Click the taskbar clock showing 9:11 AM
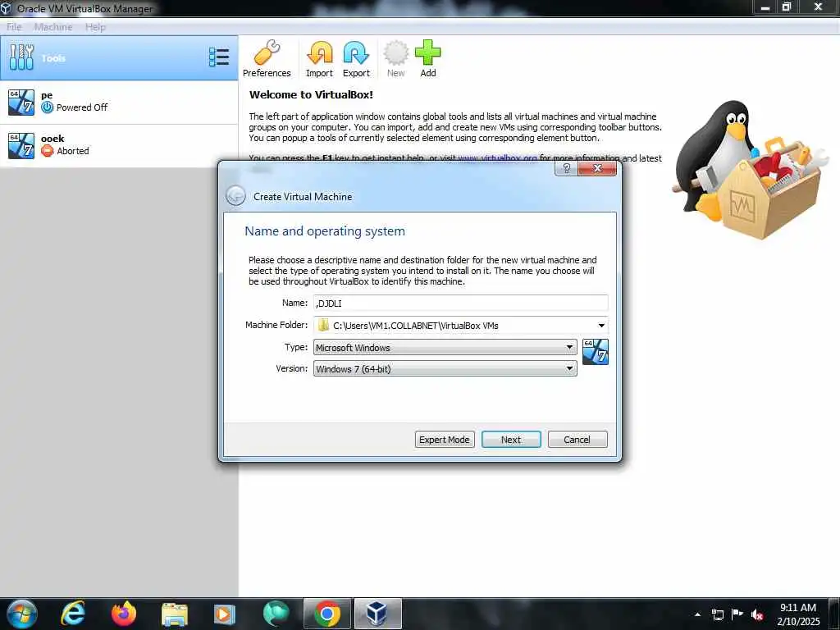This screenshot has width=840, height=630. click(x=798, y=614)
